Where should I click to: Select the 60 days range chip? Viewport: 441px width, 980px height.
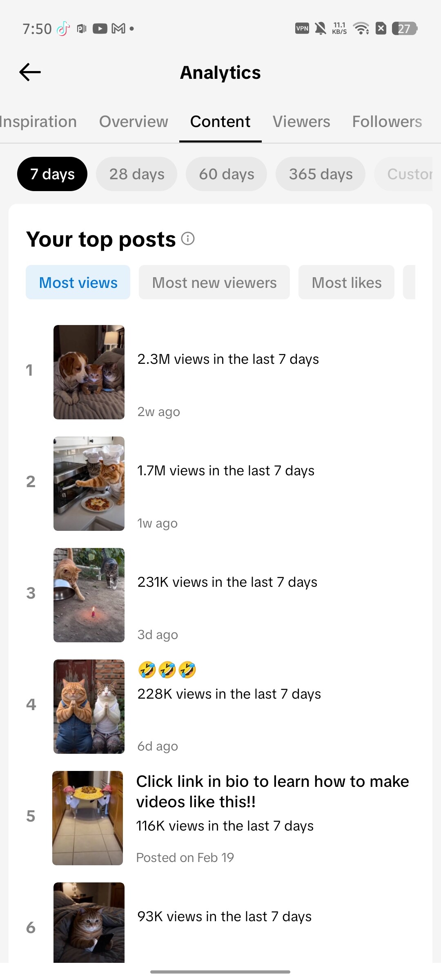point(227,174)
